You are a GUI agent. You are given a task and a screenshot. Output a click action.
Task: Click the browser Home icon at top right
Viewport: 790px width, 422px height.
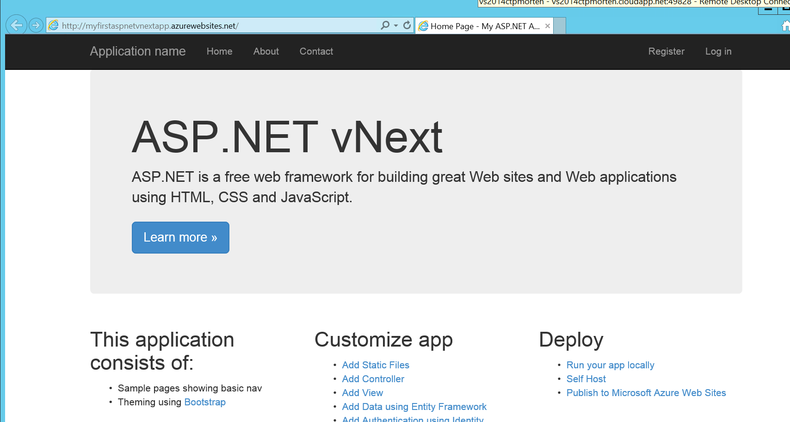[785, 26]
